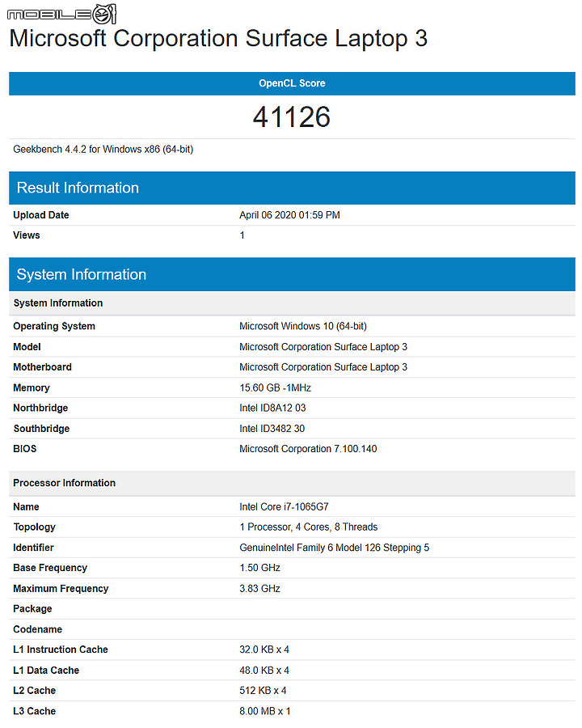Click the 'Model' row label
Screen dimensions: 582x728
point(27,347)
